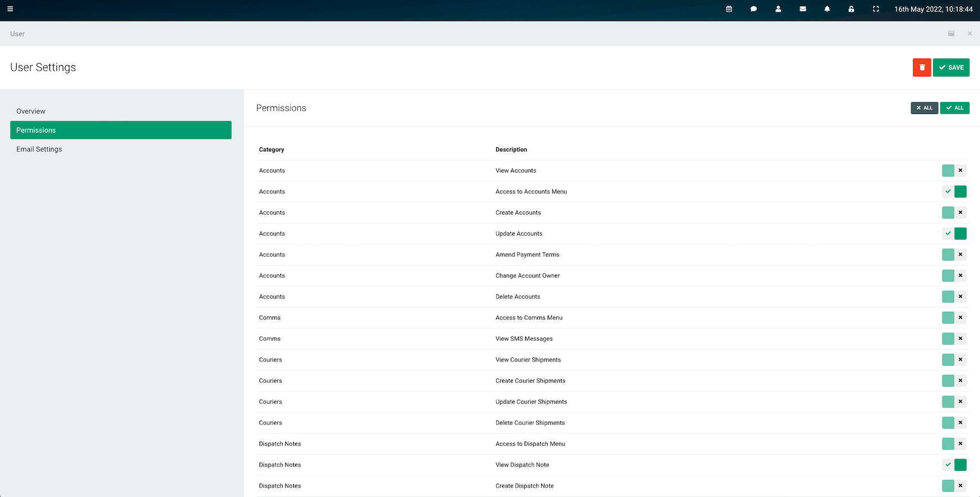Click the lock screen icon
980x497 pixels.
pyautogui.click(x=851, y=9)
